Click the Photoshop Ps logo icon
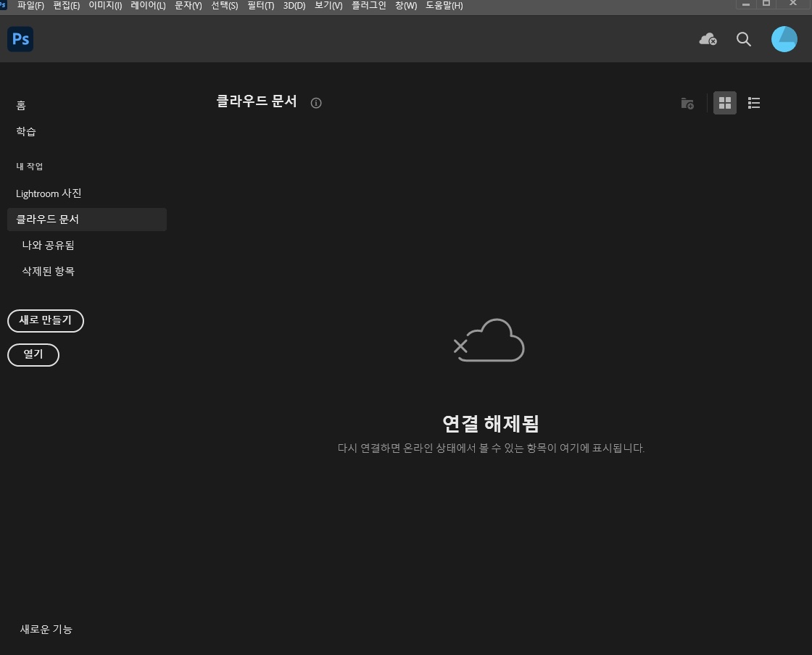This screenshot has height=655, width=812. (x=20, y=39)
